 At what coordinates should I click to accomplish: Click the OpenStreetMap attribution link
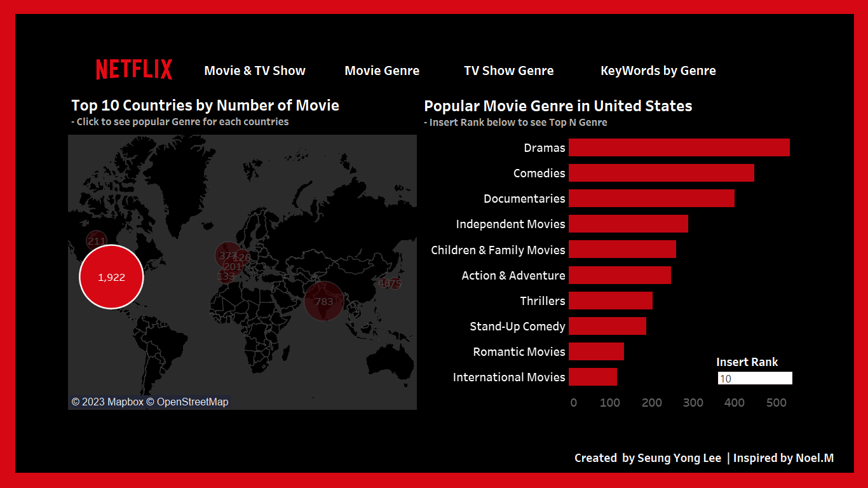tap(187, 402)
